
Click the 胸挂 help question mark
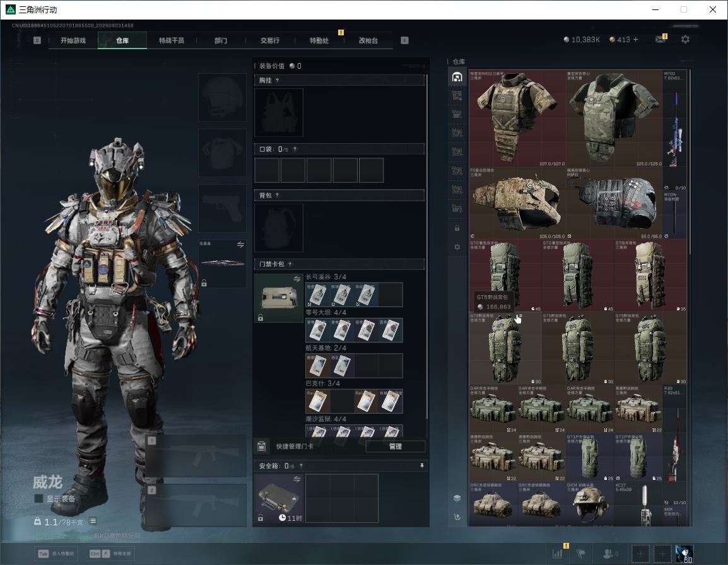[x=277, y=80]
